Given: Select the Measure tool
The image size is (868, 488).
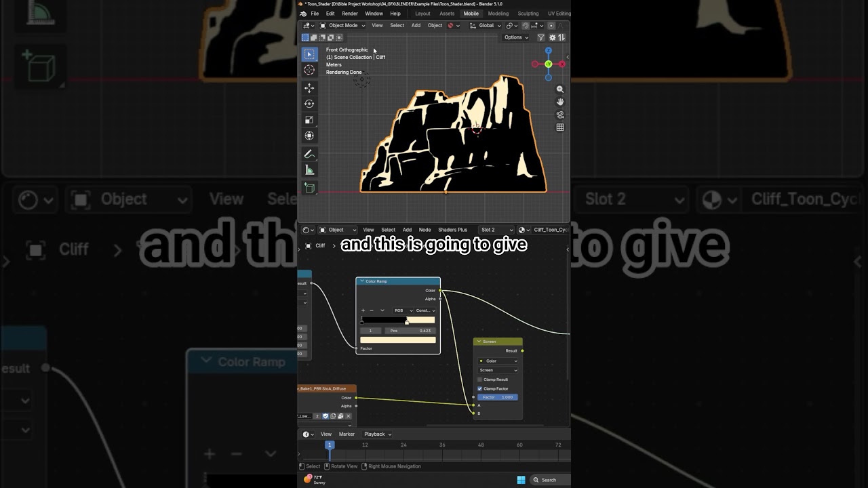Looking at the screenshot, I should point(309,170).
